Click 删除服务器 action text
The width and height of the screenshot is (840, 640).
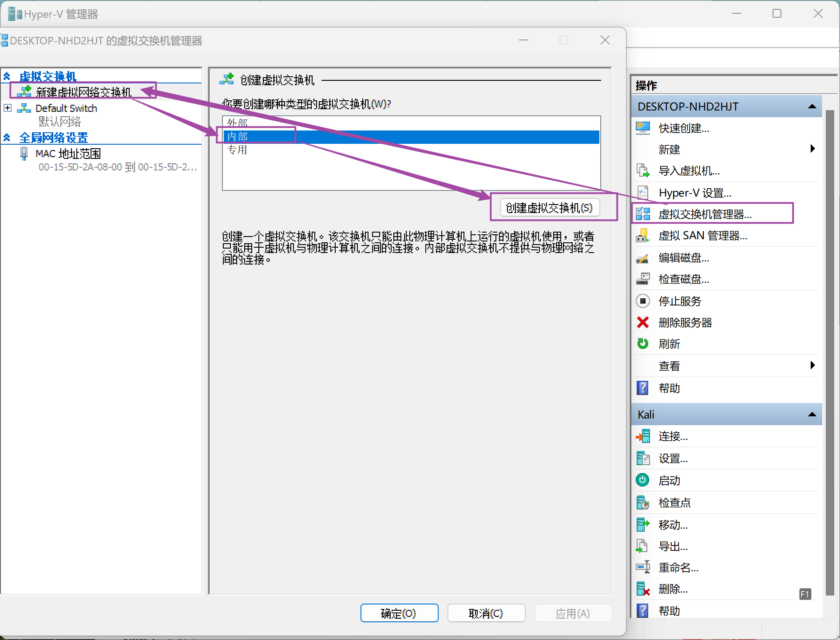click(x=685, y=323)
